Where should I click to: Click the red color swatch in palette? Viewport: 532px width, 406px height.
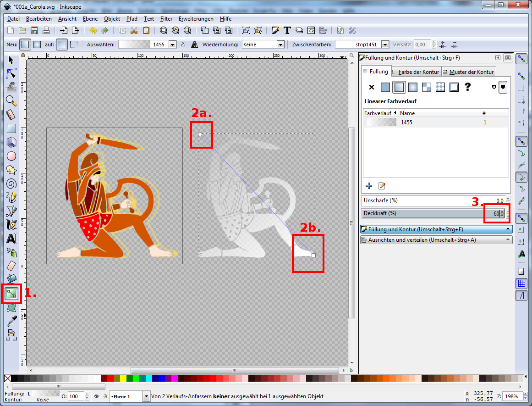tap(110, 379)
